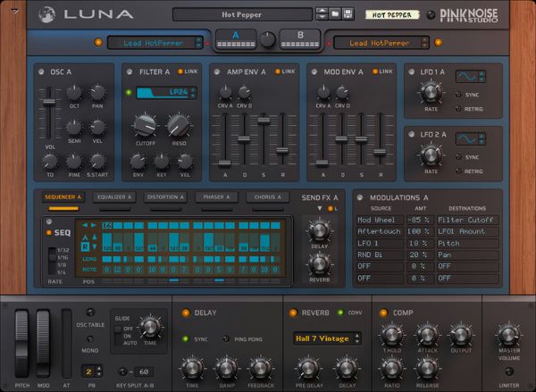Open LFO 2 A waveform selector
Screen dimensions: 536x392
tap(471, 138)
